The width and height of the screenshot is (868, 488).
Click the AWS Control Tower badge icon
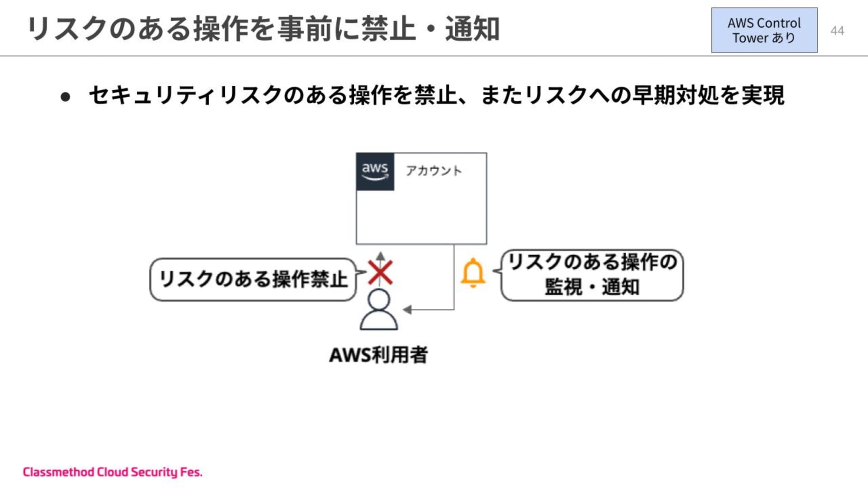[x=765, y=30]
